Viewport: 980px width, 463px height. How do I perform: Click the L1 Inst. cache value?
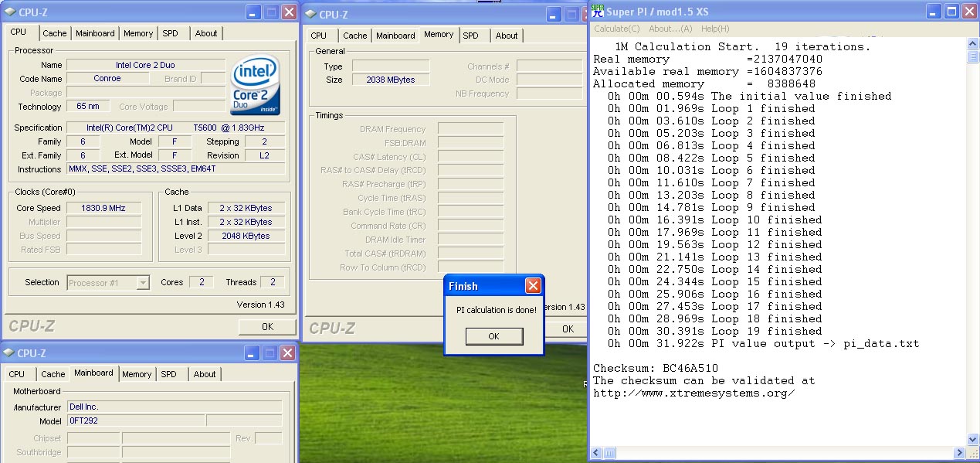tap(246, 222)
